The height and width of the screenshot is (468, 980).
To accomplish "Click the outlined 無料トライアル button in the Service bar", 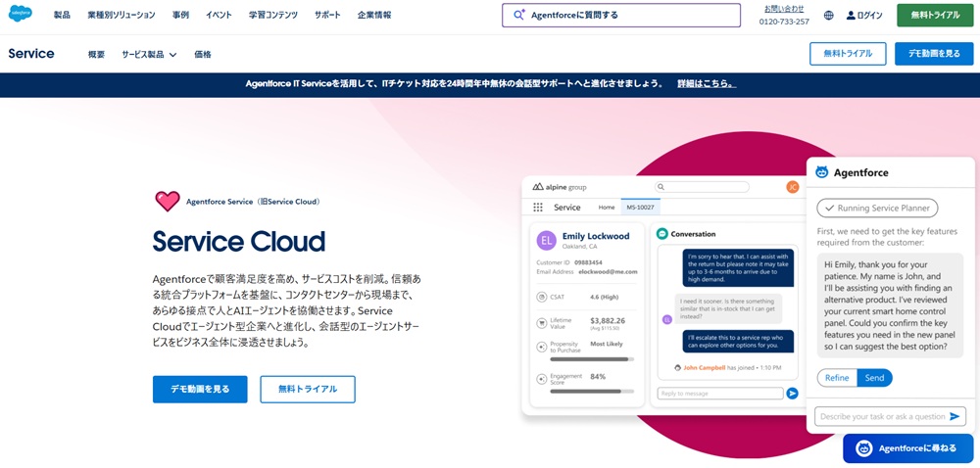I will [x=848, y=54].
